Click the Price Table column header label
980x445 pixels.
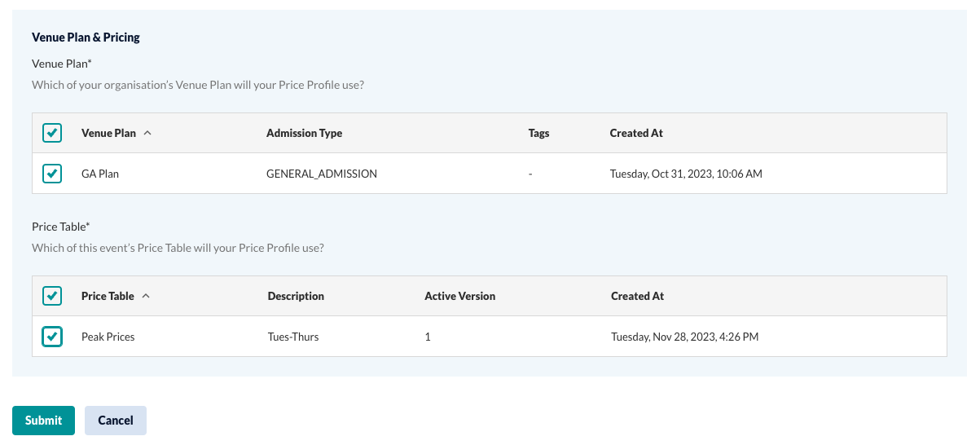coord(108,296)
